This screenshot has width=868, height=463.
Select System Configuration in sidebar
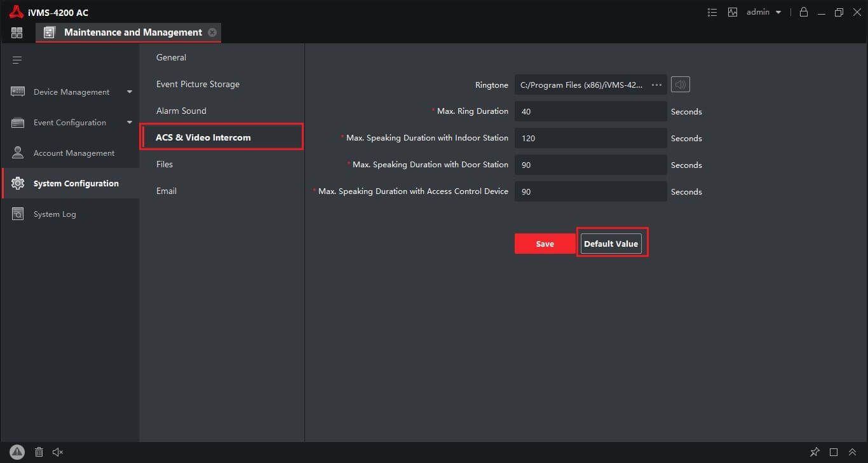click(x=70, y=184)
